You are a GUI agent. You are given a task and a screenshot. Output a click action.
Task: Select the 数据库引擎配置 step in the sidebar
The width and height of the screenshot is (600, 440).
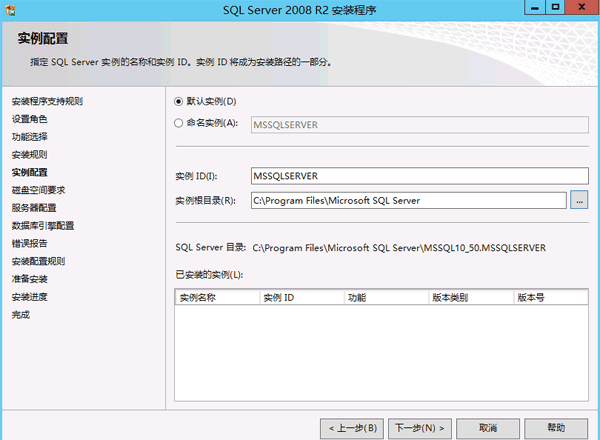pos(43,226)
